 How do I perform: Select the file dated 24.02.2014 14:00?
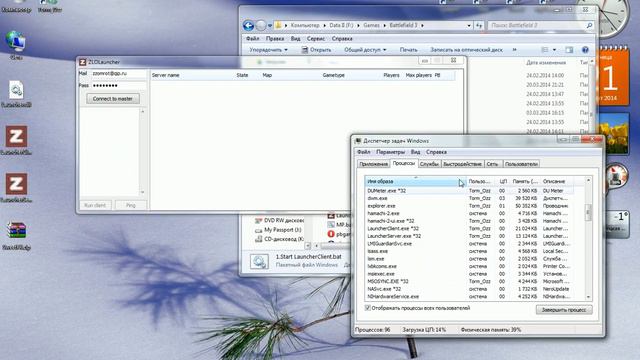545,76
